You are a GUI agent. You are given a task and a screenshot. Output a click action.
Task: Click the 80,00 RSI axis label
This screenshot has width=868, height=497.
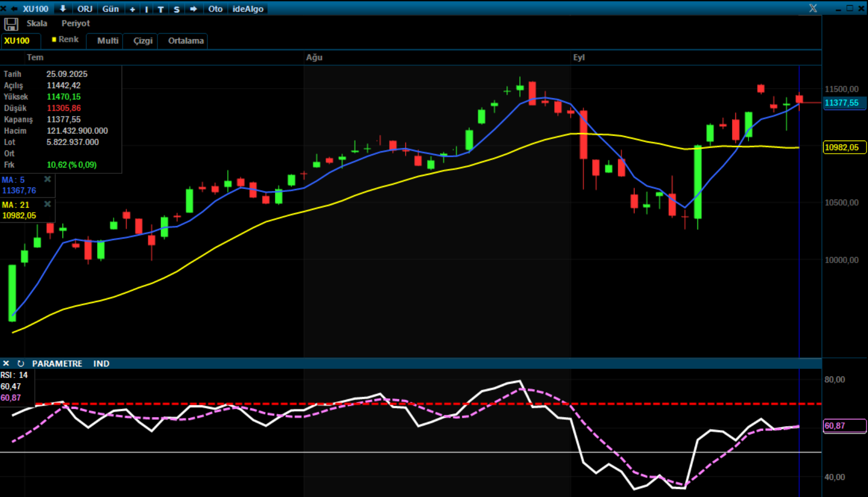pyautogui.click(x=835, y=380)
